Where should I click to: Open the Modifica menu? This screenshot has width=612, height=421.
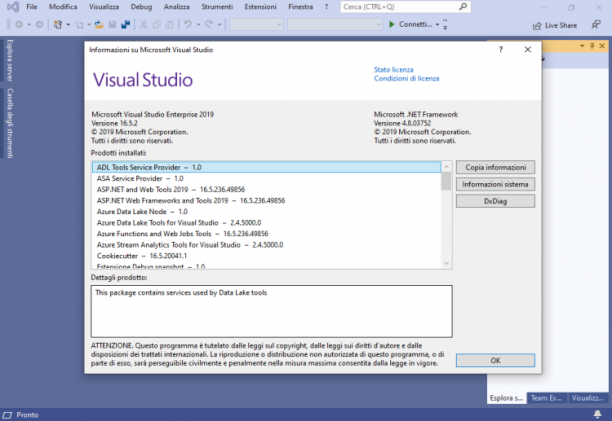[x=63, y=7]
